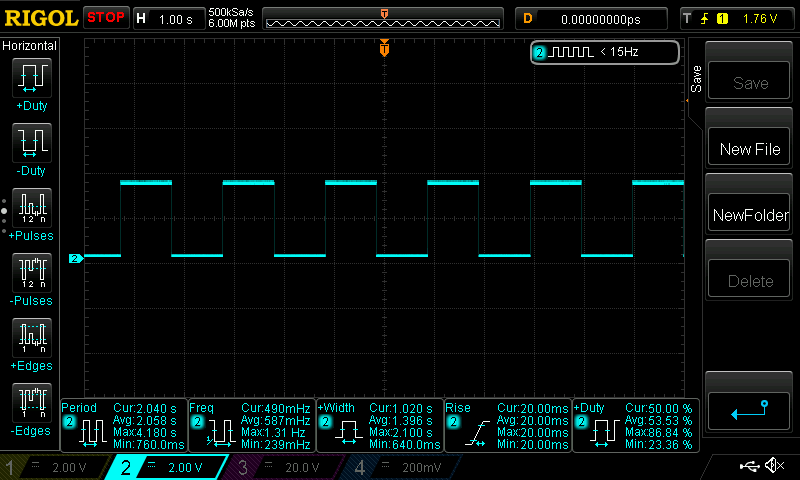Click the channel 2 ground level marker
Viewport: 800px width, 480px height.
click(76, 259)
